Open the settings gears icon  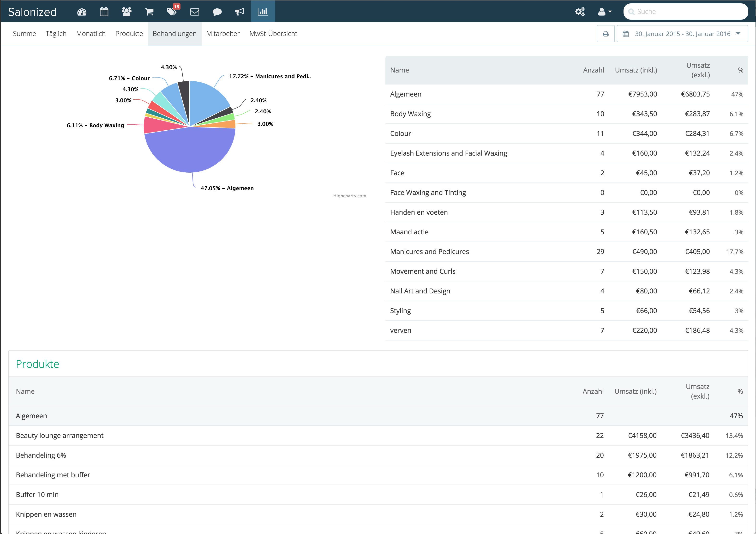point(580,12)
